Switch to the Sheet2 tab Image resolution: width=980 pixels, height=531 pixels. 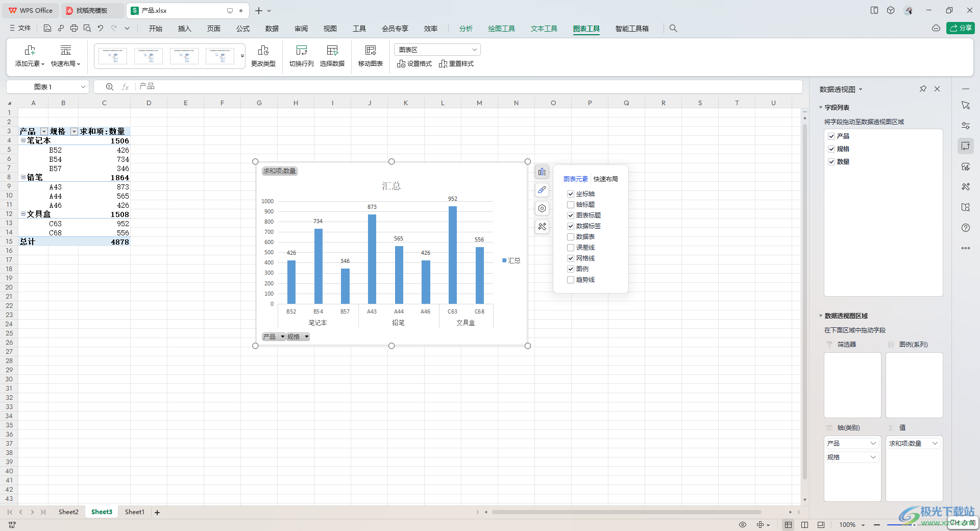(x=68, y=512)
